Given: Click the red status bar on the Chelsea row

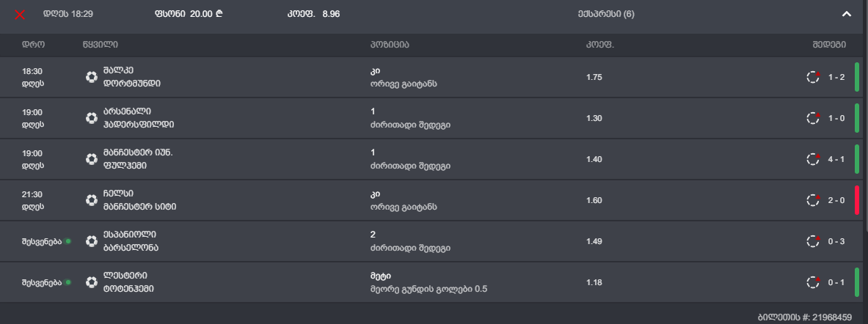Looking at the screenshot, I should click(856, 200).
